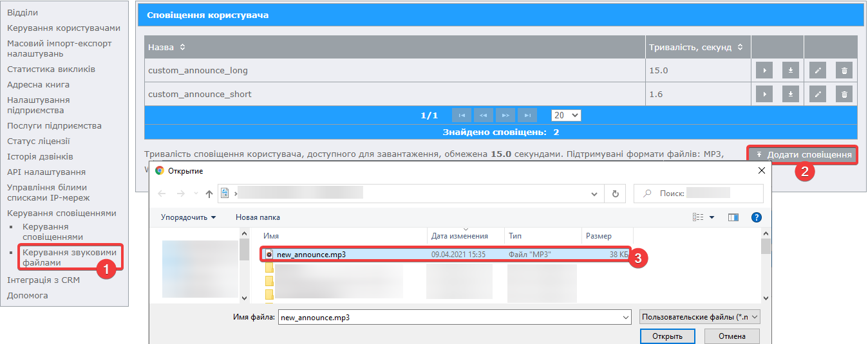
Task: Sort by Тривалість, секунд column
Action: pos(740,48)
